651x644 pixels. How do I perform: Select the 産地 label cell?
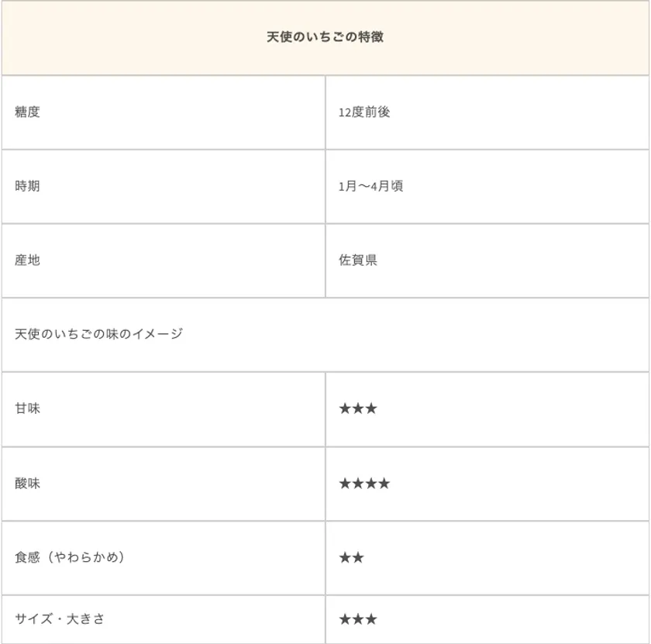[27, 260]
